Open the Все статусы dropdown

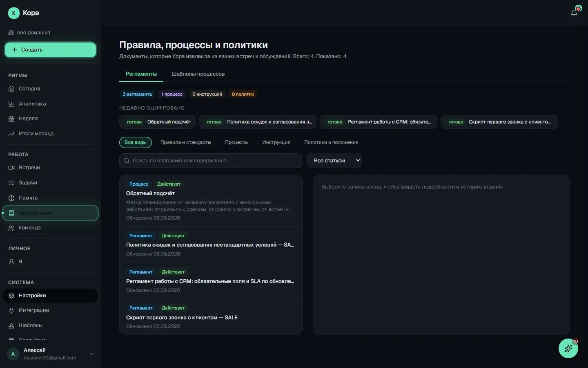click(x=334, y=161)
